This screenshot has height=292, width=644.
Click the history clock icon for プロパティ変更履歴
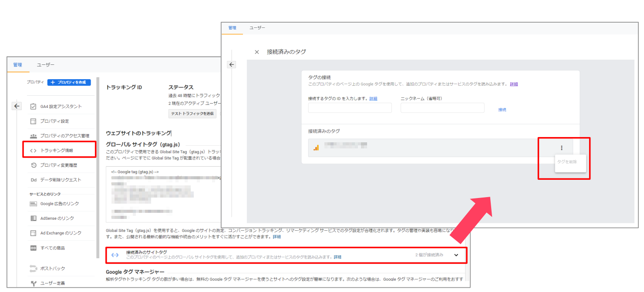click(33, 165)
